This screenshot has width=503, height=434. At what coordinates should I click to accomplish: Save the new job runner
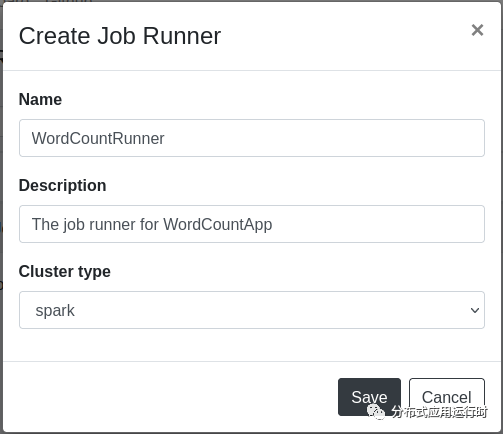coord(369,397)
